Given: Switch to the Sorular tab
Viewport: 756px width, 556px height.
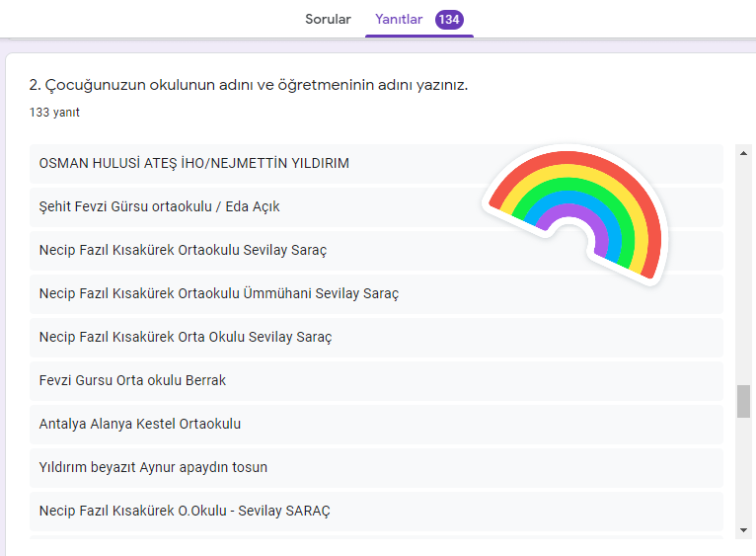Looking at the screenshot, I should [328, 19].
